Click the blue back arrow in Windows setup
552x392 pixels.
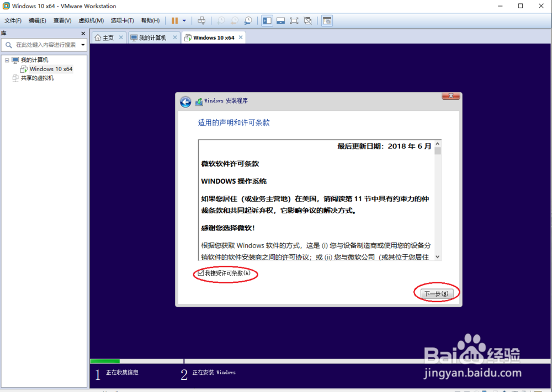185,102
